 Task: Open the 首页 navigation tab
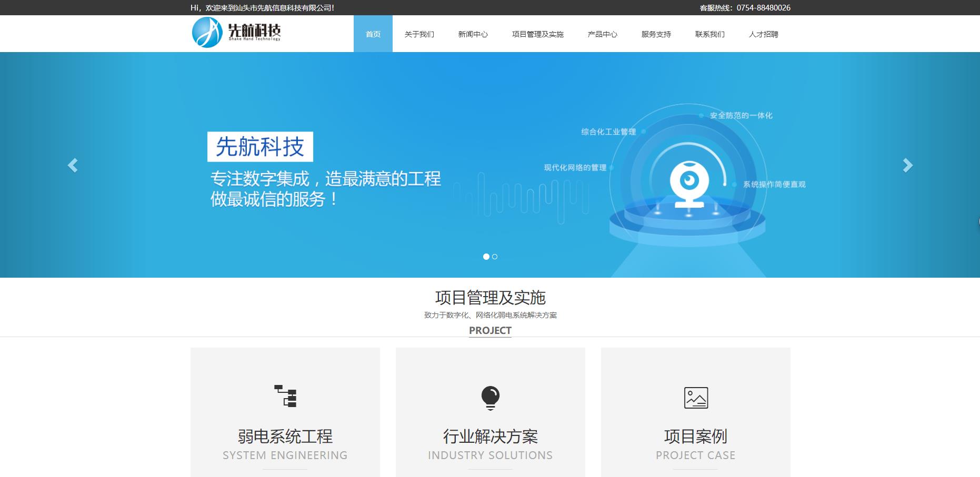373,34
